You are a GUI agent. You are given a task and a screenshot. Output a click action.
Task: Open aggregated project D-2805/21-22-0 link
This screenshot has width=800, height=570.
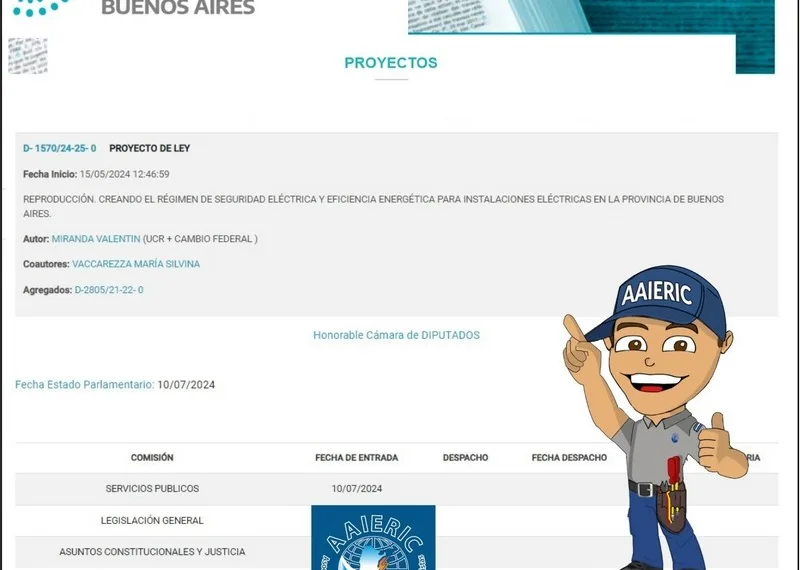pos(109,290)
